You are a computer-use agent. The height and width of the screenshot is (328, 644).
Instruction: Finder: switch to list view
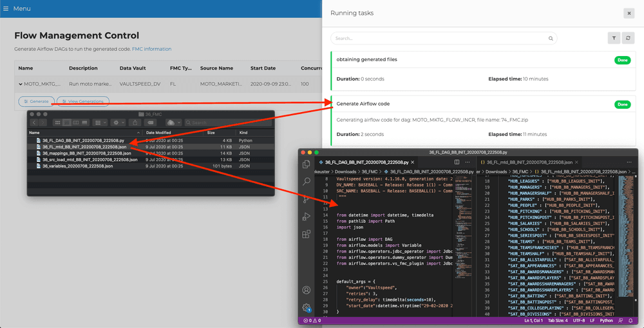tap(66, 122)
